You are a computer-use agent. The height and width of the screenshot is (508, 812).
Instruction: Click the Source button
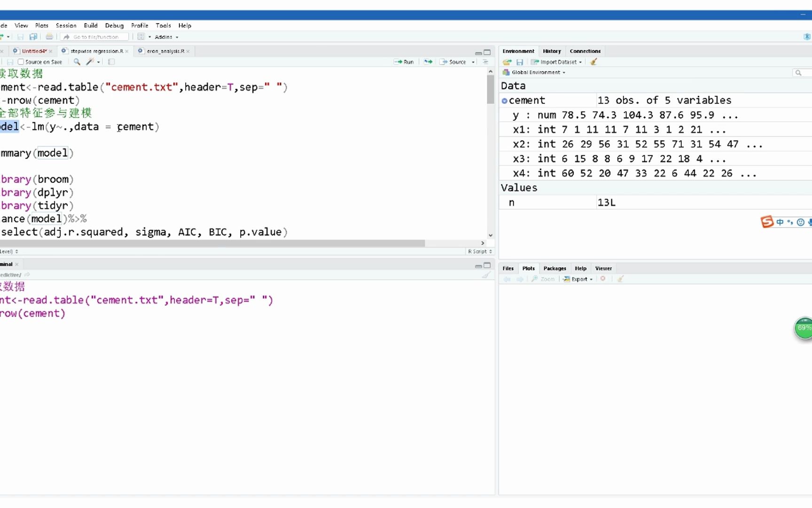[x=453, y=62]
